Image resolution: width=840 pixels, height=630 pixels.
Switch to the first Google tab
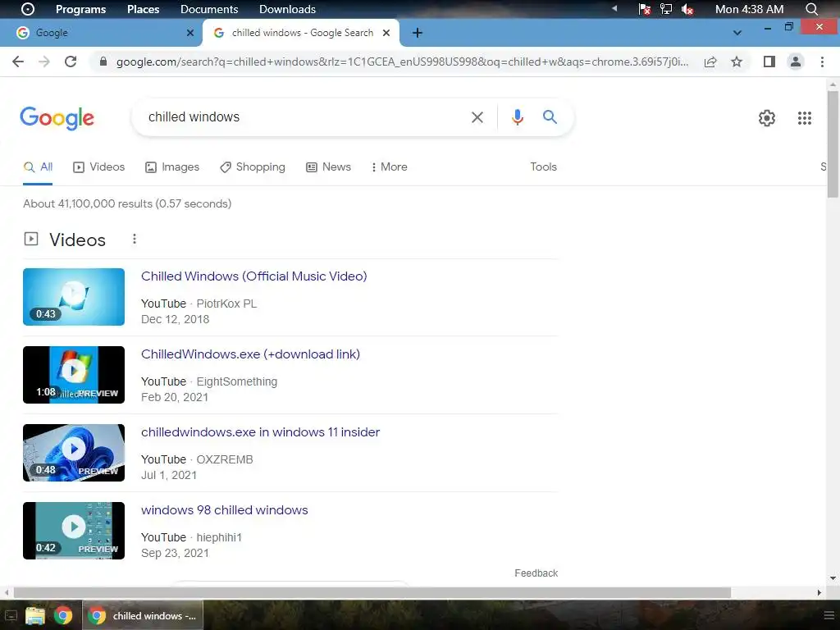click(x=101, y=33)
